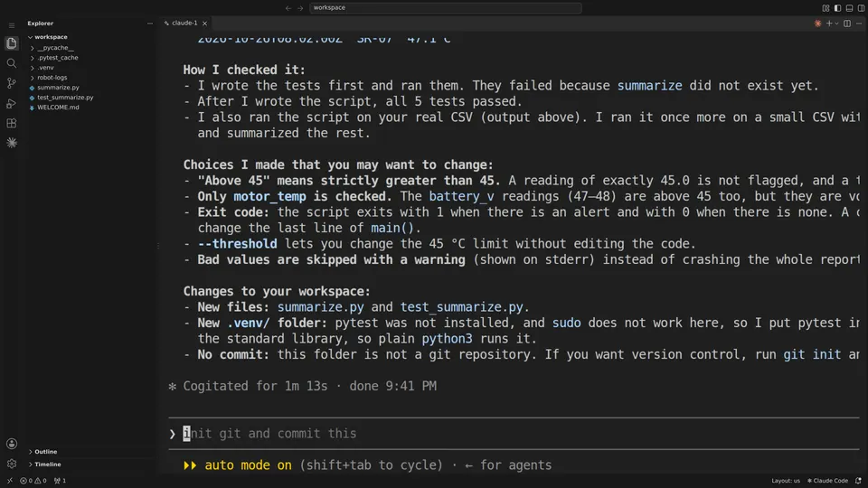The image size is (868, 488).
Task: Click the sudo highlighted word
Action: point(566,324)
